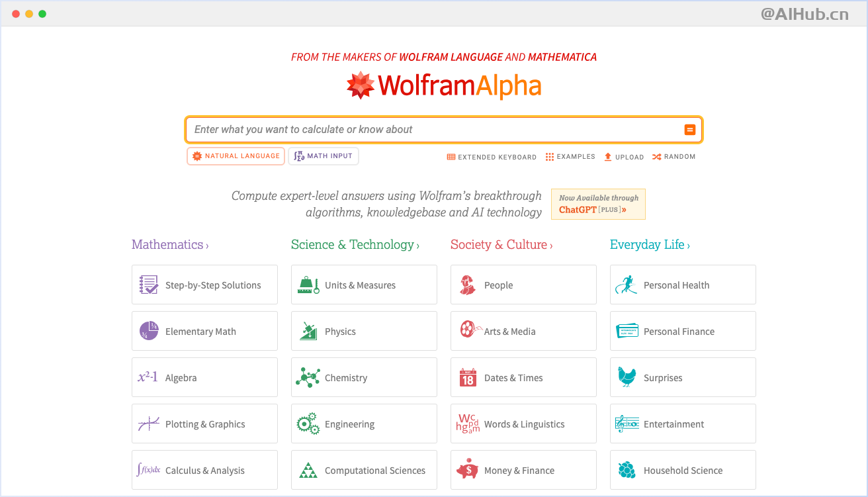Click inside the query input field

[437, 129]
